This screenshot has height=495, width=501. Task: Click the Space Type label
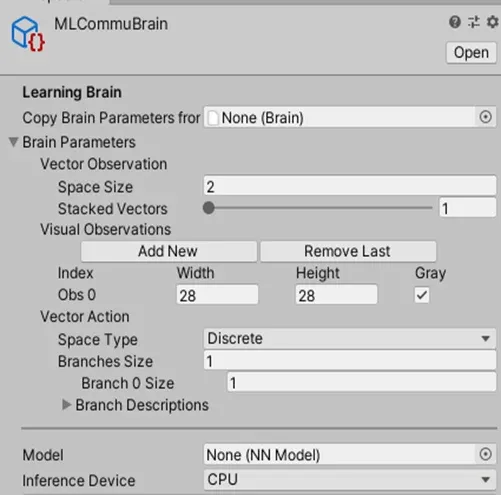[98, 340]
